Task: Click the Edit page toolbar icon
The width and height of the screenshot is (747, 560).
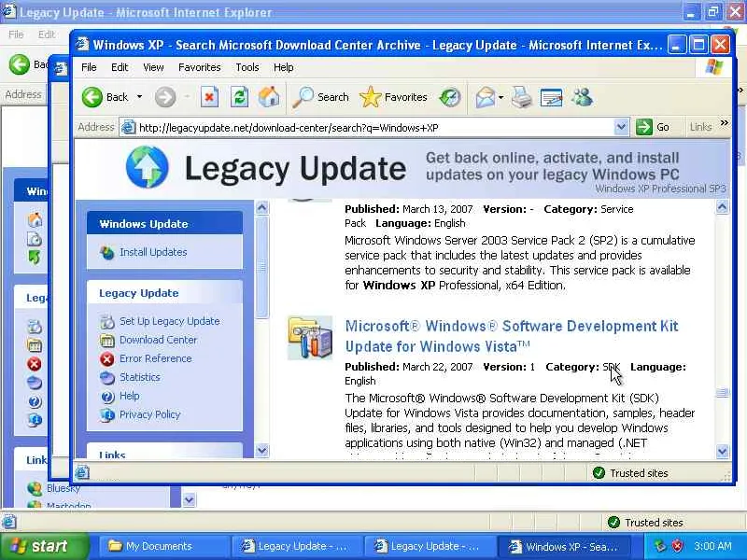Action: (x=551, y=97)
